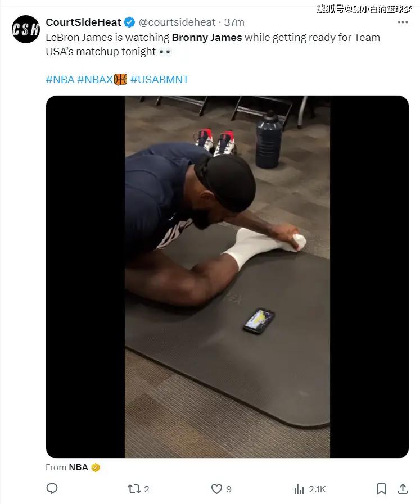Open the #USABMNT hashtag link
Viewport: 420px width, 504px height.
coord(160,79)
